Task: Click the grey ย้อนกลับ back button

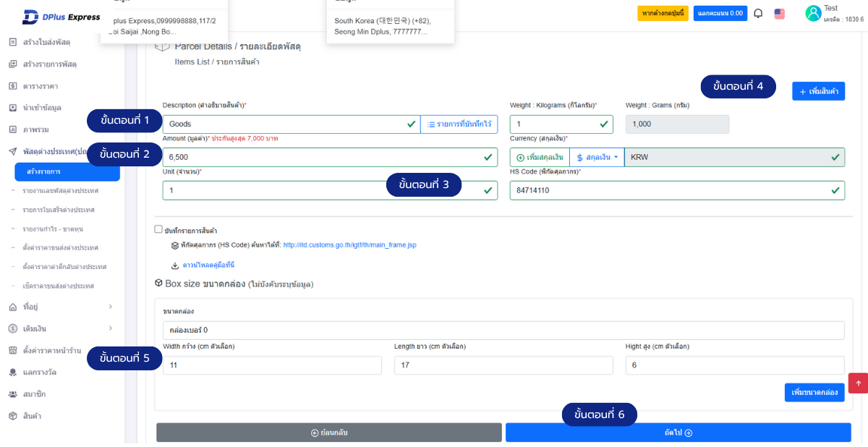Action: pyautogui.click(x=329, y=433)
